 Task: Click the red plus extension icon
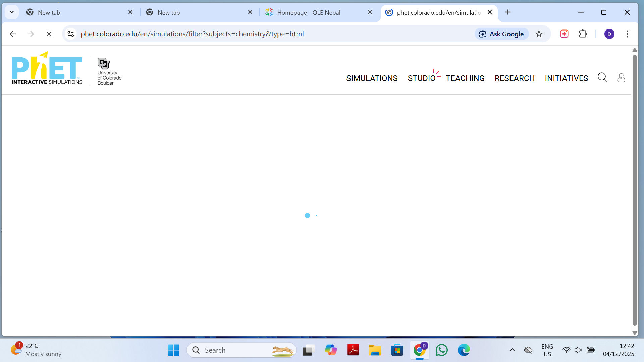[564, 34]
